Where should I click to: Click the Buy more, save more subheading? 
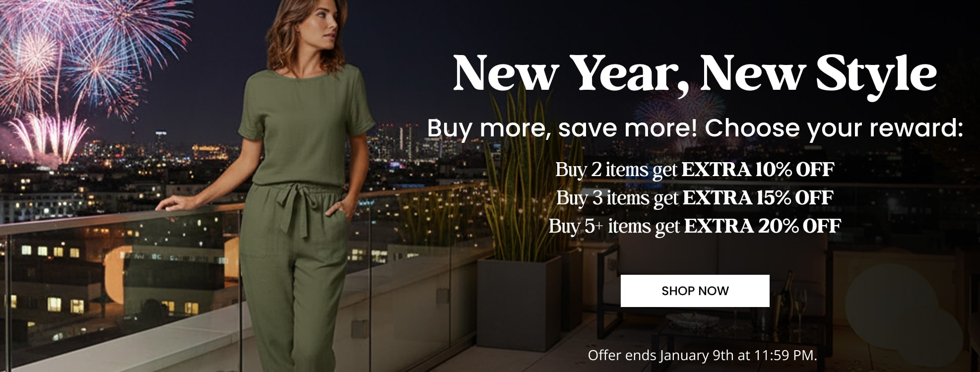tap(695, 128)
